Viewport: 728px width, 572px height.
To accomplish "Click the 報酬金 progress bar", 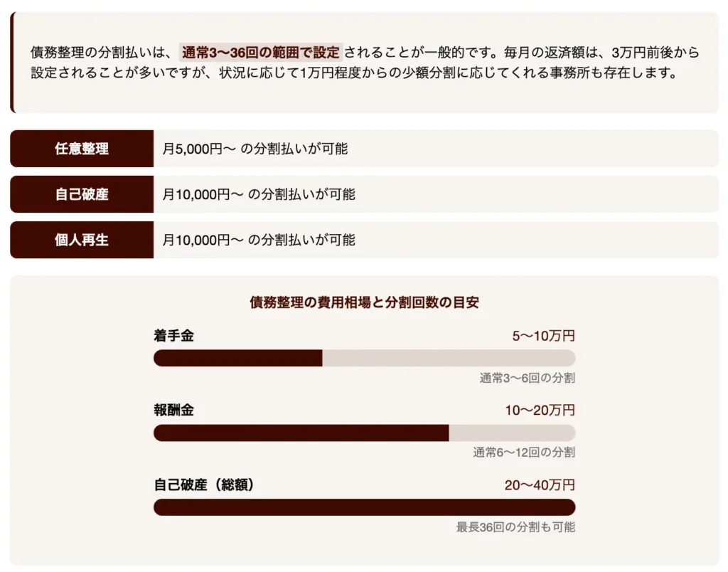I will click(364, 433).
